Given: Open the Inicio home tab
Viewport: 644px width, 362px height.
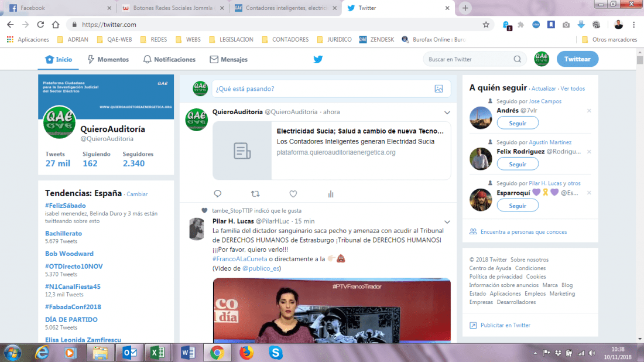Looking at the screenshot, I should (x=59, y=59).
